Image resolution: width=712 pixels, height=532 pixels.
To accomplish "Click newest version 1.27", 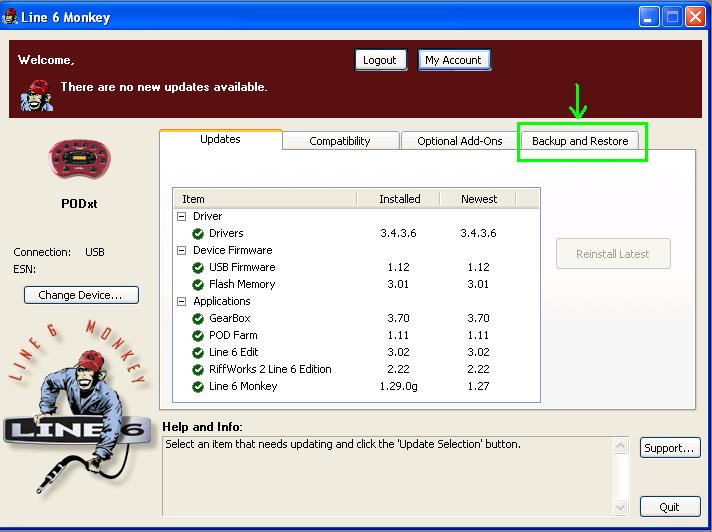I will [478, 386].
